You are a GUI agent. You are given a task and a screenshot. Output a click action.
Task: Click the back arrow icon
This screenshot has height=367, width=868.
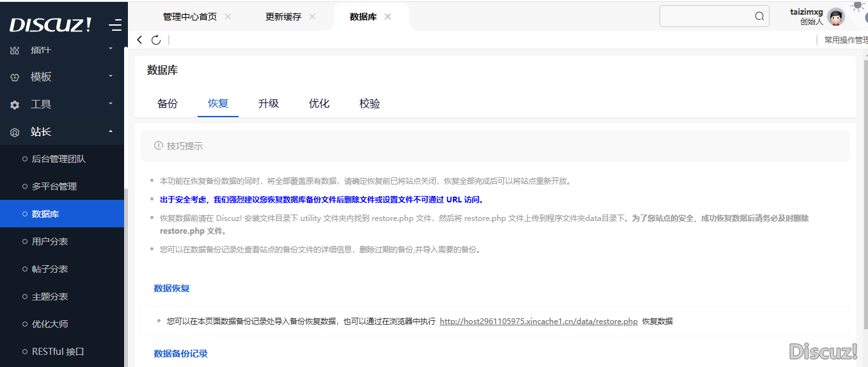tap(140, 40)
